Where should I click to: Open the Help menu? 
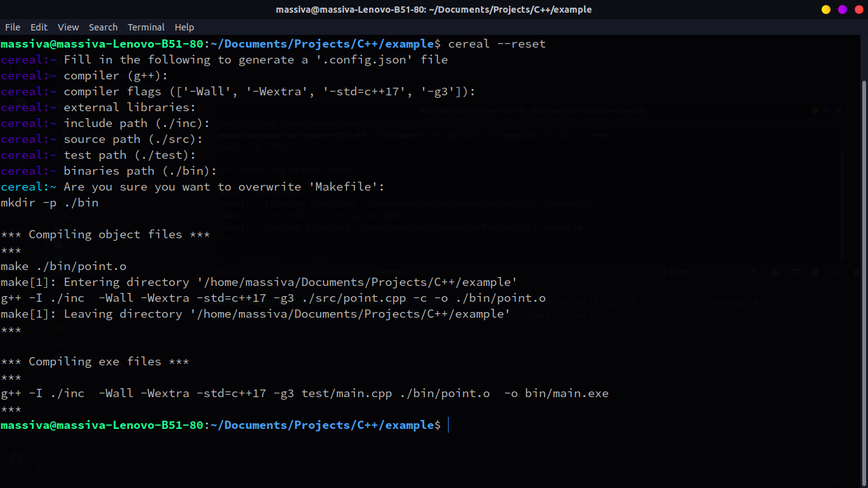(184, 27)
